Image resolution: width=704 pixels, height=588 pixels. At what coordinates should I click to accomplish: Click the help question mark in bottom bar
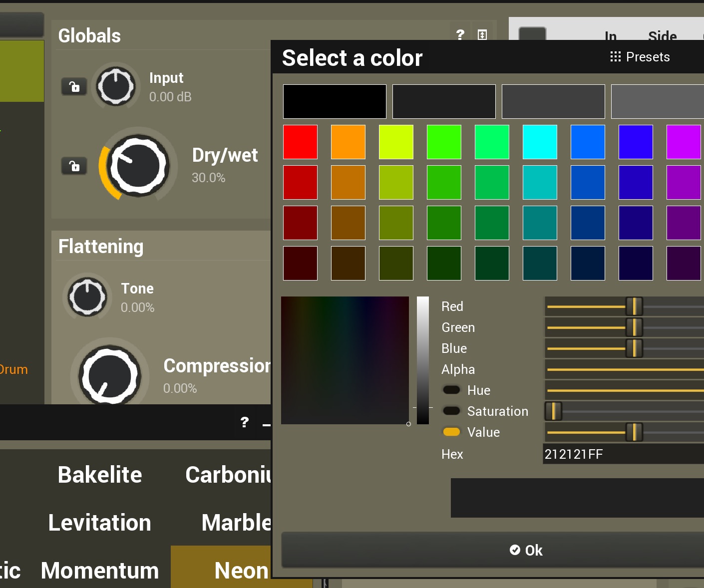click(x=245, y=422)
